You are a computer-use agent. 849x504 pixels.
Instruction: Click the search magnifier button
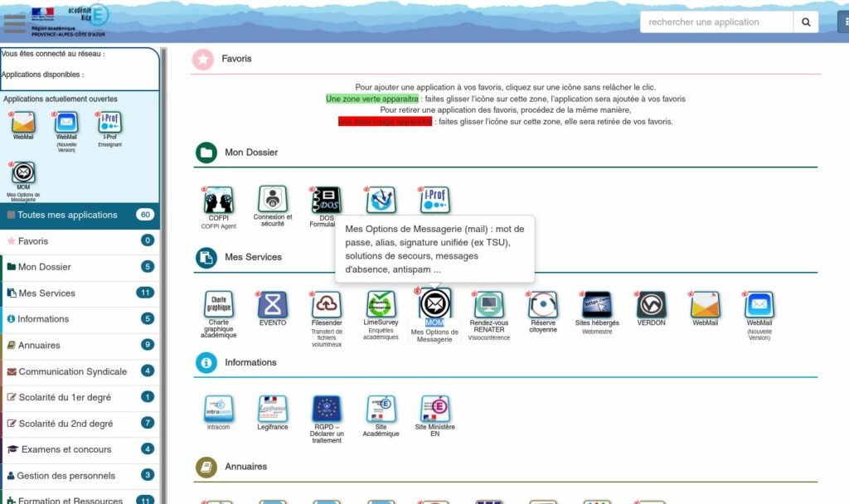point(805,22)
